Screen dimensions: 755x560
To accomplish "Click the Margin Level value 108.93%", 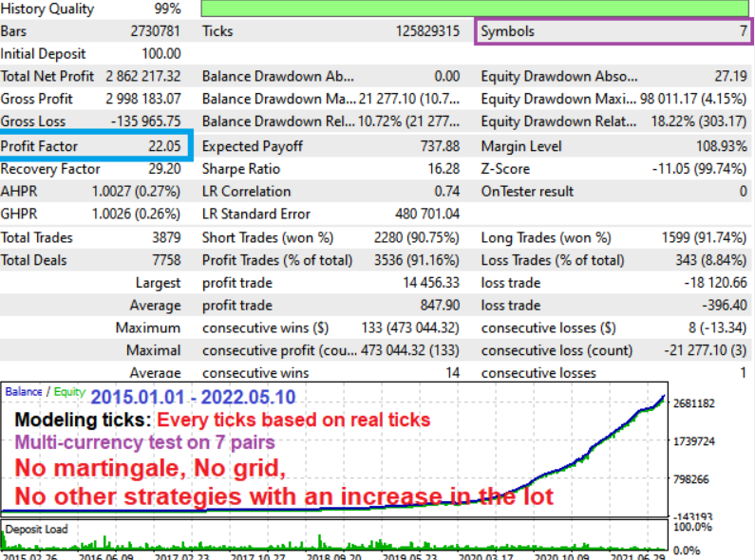I will click(717, 146).
